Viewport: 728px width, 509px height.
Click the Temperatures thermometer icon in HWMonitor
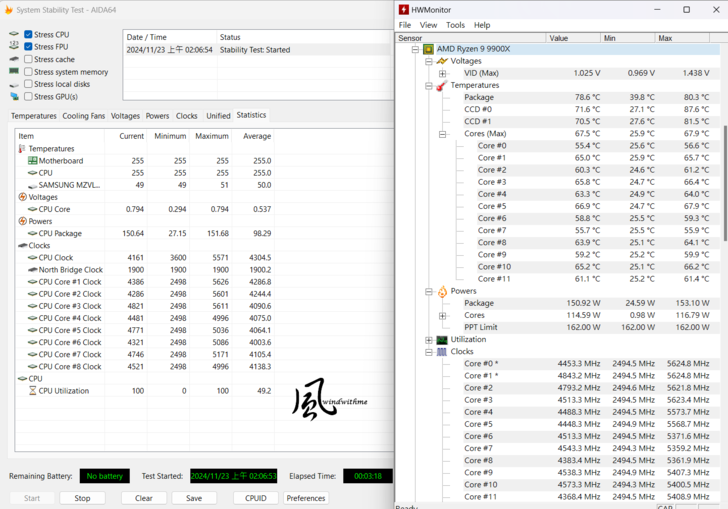pos(441,86)
